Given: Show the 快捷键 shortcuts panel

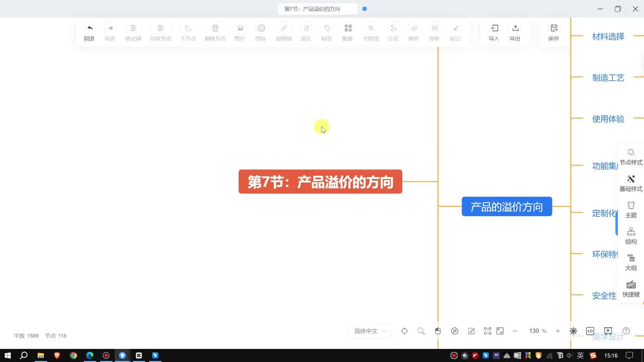Looking at the screenshot, I should pos(631,289).
